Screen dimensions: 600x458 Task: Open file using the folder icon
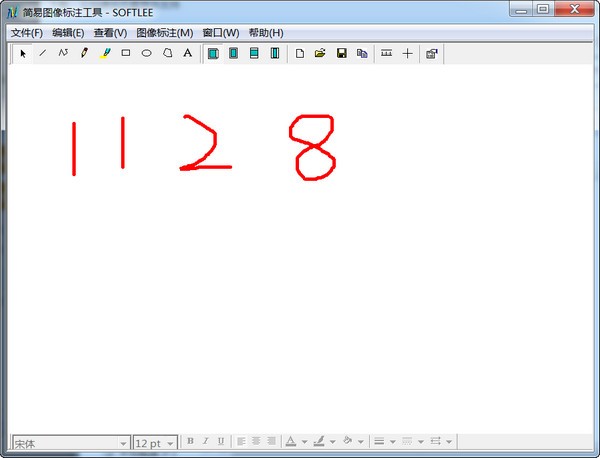[320, 53]
